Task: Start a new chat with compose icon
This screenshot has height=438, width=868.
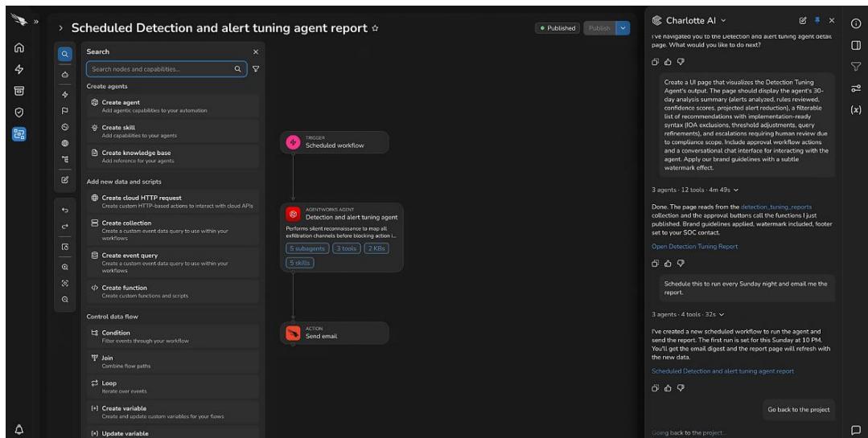Action: click(803, 20)
